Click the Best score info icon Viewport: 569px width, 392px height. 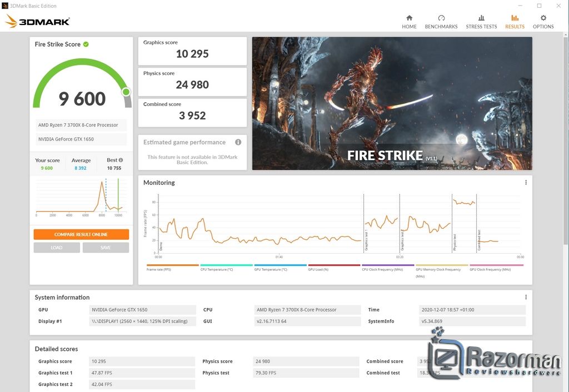coord(121,160)
